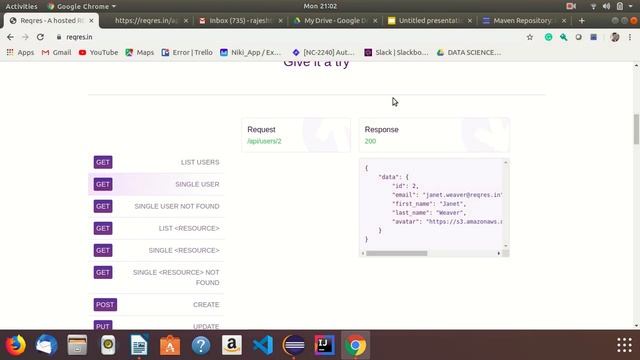This screenshot has height=360, width=640.
Task: Bookmark this page with star icon
Action: (530, 37)
